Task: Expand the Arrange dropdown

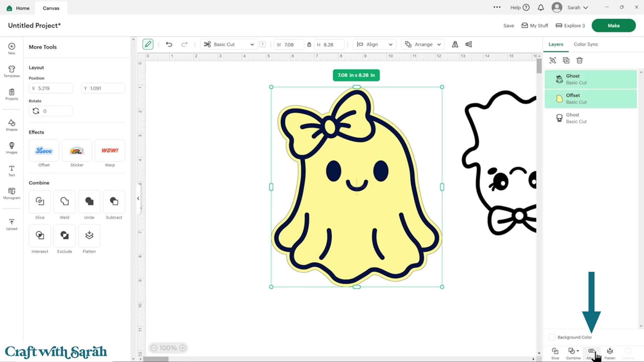Action: [x=423, y=44]
